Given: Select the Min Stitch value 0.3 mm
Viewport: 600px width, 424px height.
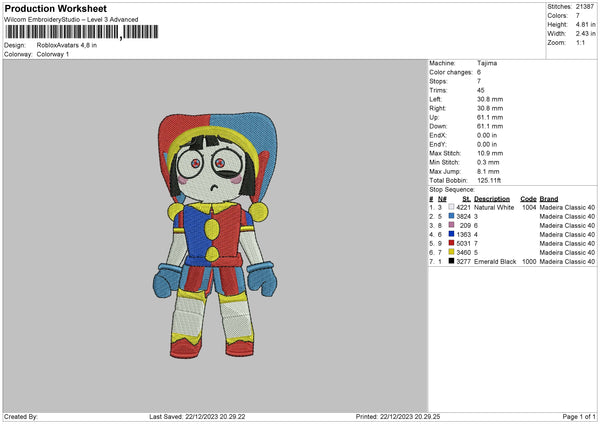Looking at the screenshot, I should click(x=488, y=162).
